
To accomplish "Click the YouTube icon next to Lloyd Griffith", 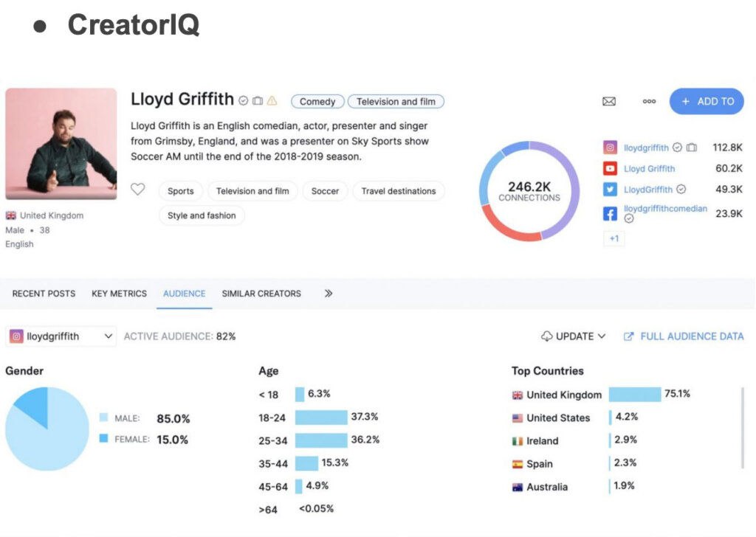I will [x=611, y=167].
